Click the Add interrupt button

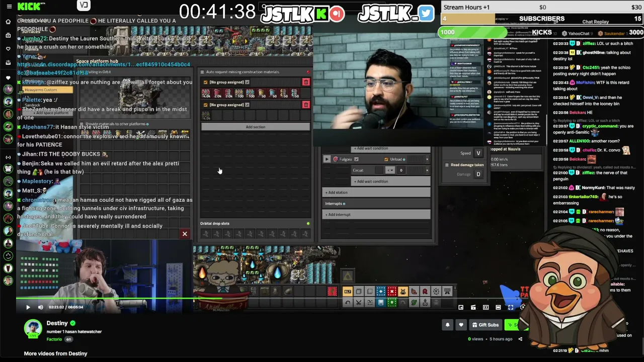[x=376, y=215]
